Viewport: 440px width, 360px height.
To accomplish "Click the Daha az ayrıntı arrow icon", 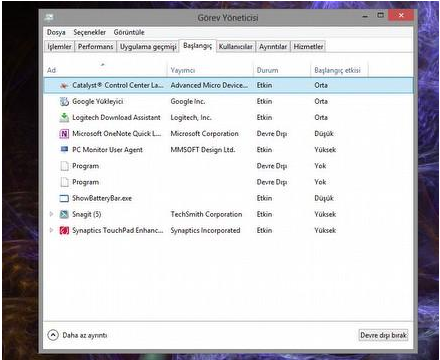I will coord(53,335).
